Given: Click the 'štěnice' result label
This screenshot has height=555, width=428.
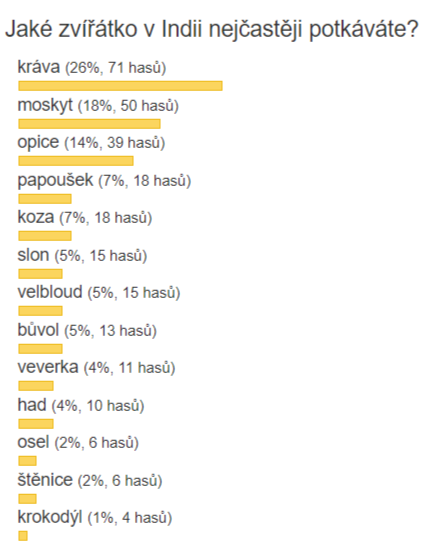Looking at the screenshot, I should point(90,480).
